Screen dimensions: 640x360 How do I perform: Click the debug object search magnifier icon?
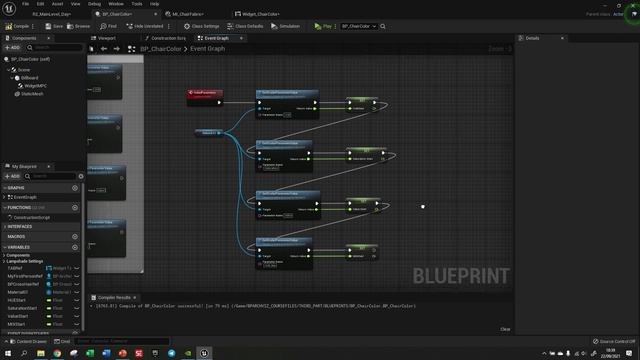tap(383, 26)
